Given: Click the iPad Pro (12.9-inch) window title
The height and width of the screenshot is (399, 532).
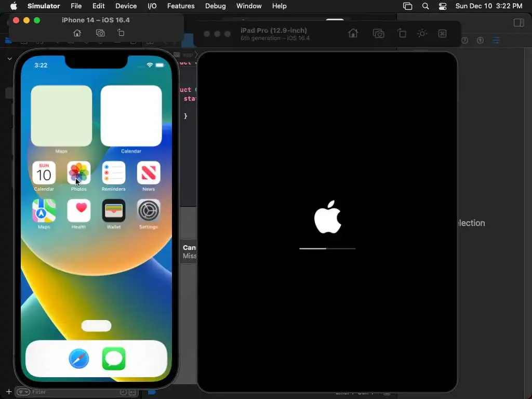Looking at the screenshot, I should (274, 30).
